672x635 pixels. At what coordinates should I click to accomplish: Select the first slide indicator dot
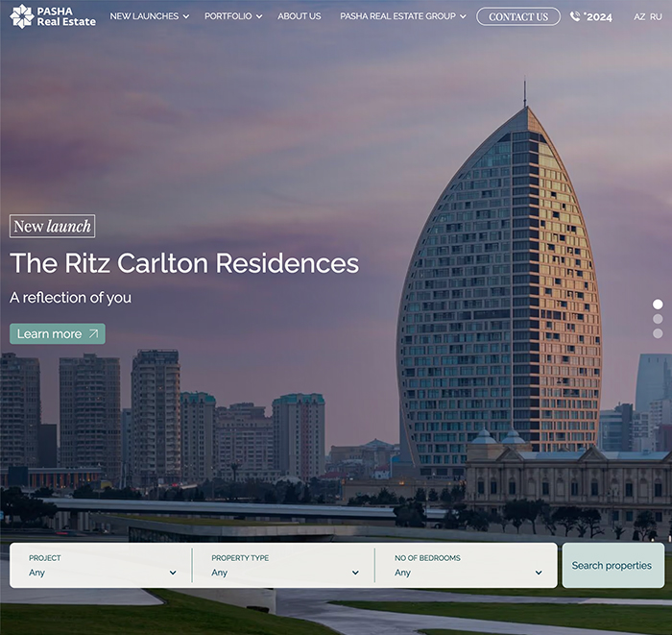pos(658,304)
